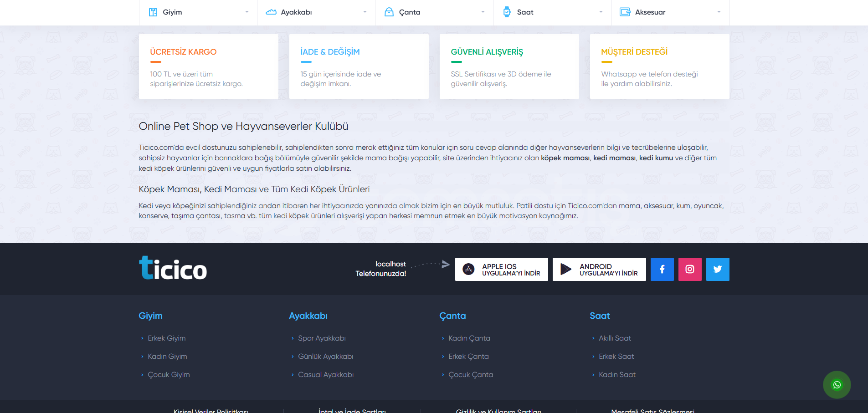Viewport: 868px width, 413px height.
Task: Go to Kadın Çanta page
Action: (x=469, y=338)
